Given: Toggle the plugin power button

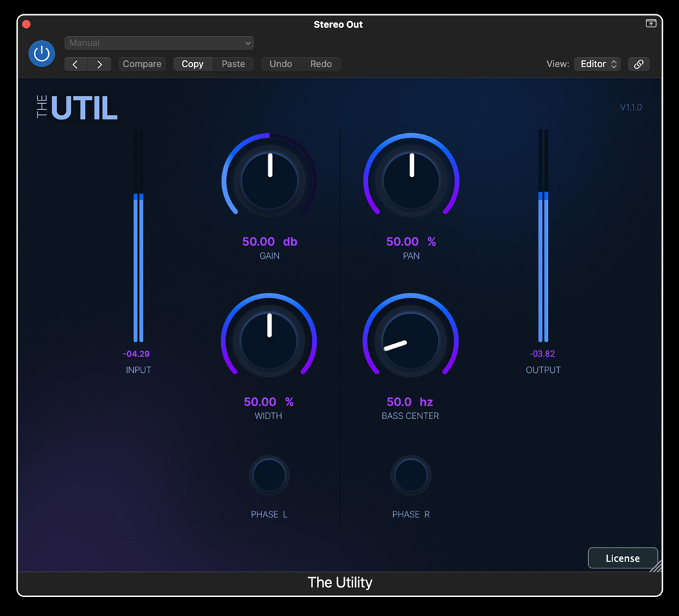Looking at the screenshot, I should pos(41,54).
